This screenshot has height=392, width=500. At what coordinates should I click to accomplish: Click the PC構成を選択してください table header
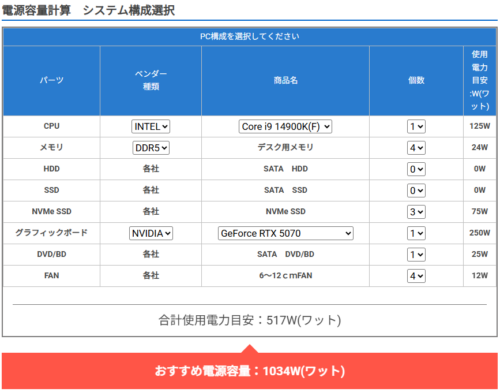[250, 36]
